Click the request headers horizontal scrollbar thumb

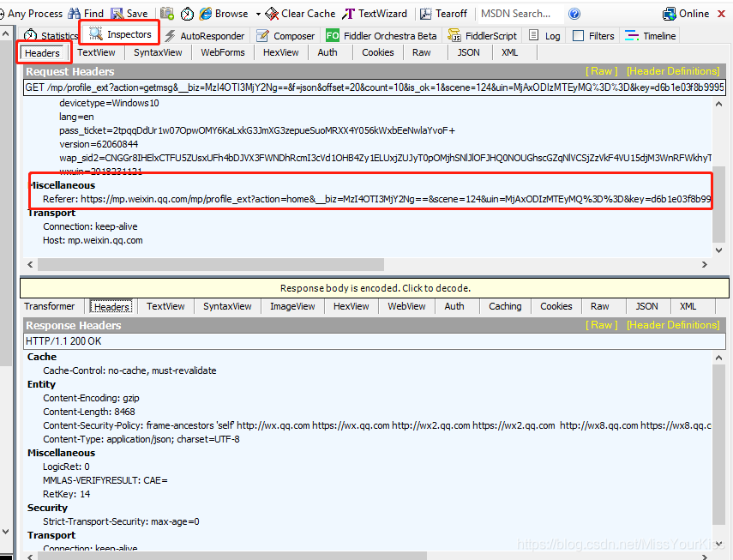click(211, 265)
